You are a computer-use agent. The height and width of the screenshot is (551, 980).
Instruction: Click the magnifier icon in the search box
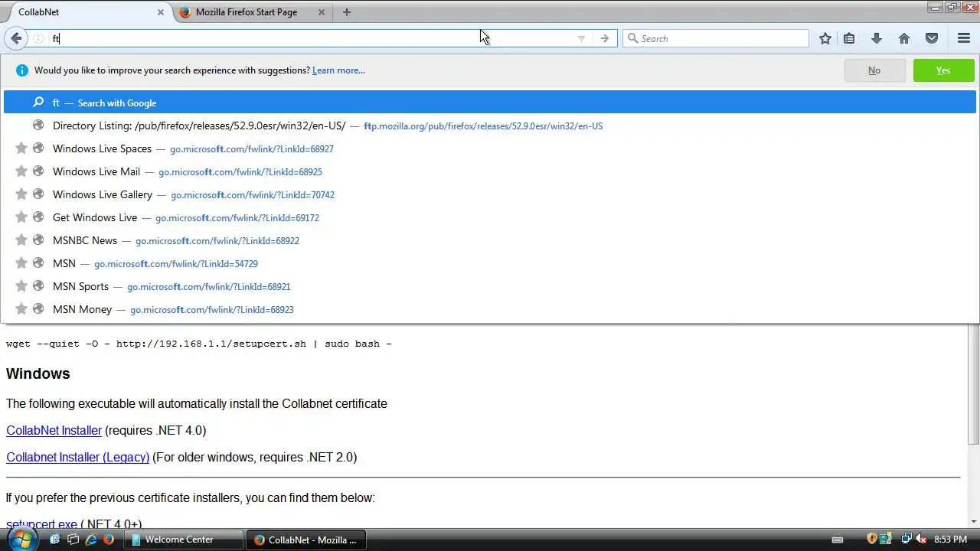click(633, 38)
